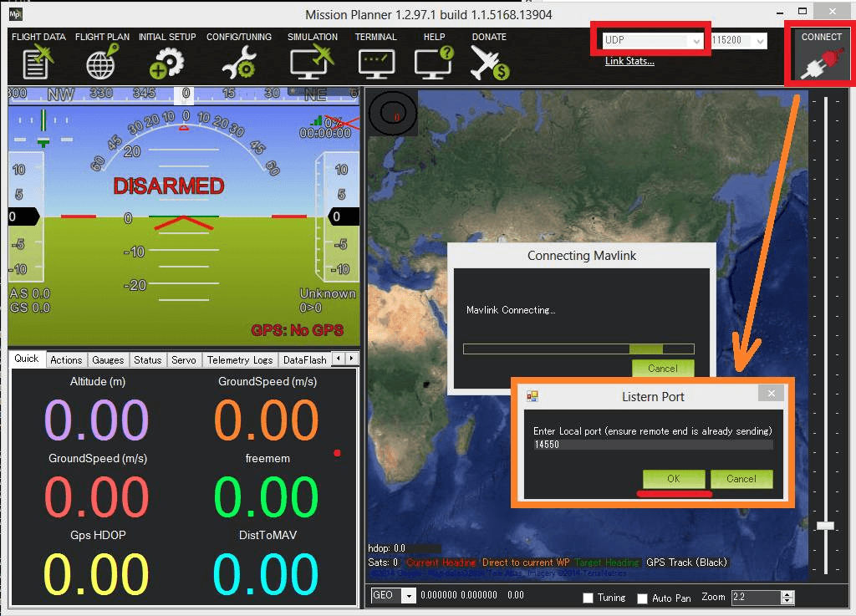The height and width of the screenshot is (616, 856).
Task: Select the Telemetry Logs tab
Action: [240, 359]
